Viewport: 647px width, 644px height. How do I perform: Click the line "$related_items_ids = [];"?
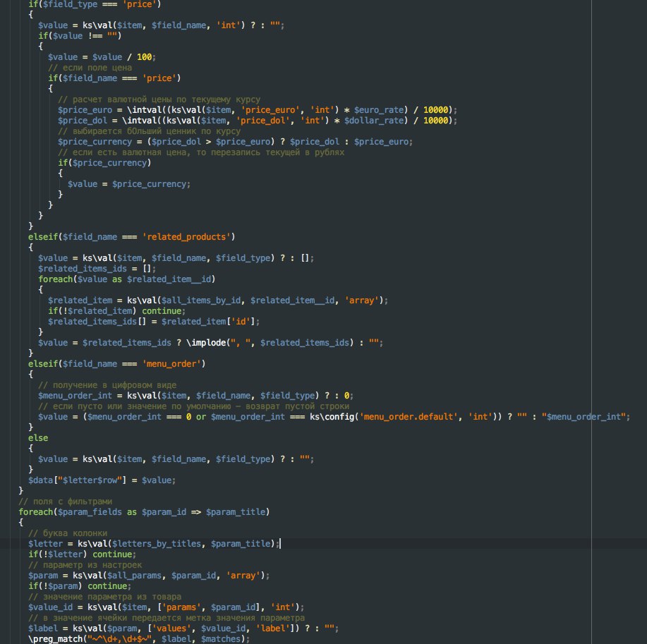point(97,269)
